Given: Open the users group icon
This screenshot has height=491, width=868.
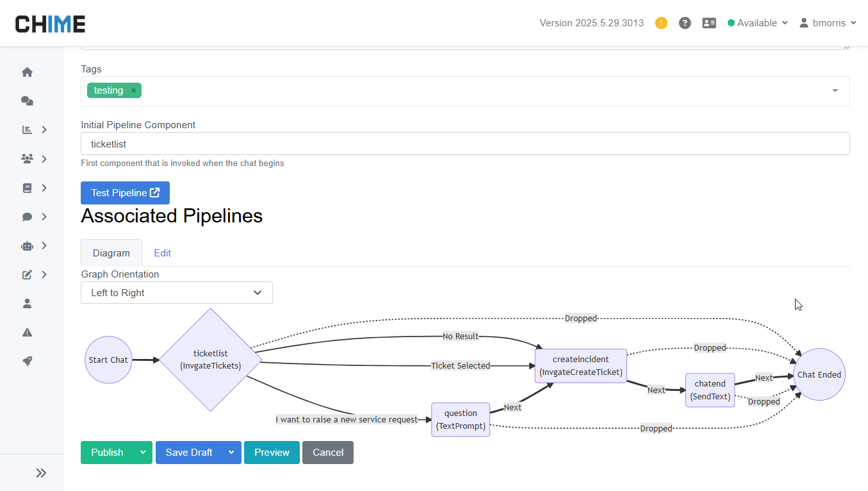Looking at the screenshot, I should click(27, 158).
